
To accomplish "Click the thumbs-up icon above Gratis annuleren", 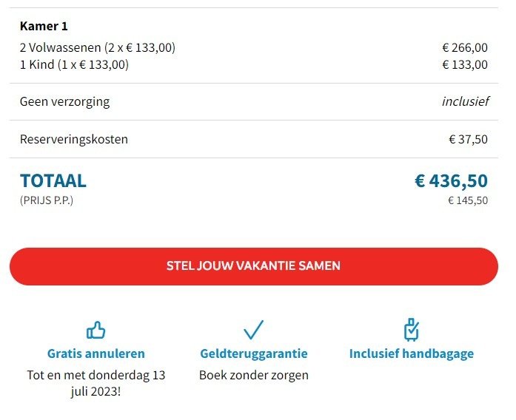I will pos(96,329).
